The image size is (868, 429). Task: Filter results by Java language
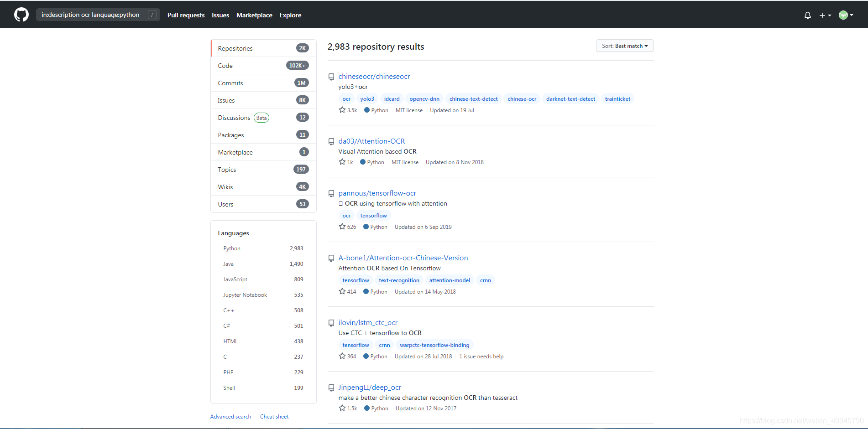[263, 264]
